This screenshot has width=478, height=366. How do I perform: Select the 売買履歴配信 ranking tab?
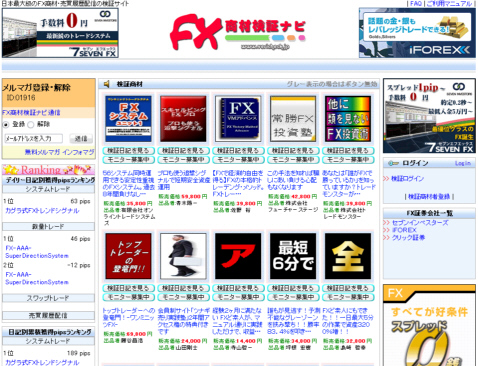(x=48, y=315)
